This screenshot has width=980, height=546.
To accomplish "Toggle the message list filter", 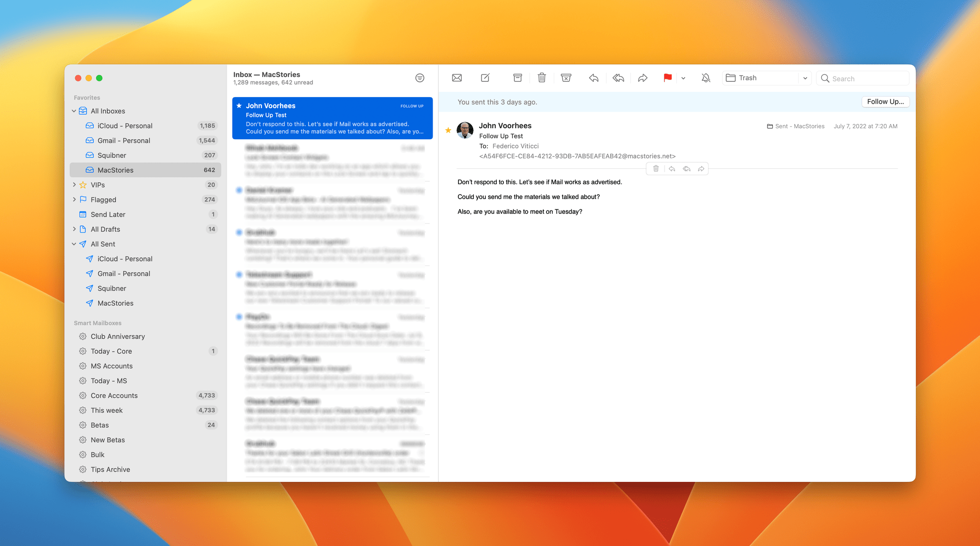I will (x=420, y=78).
